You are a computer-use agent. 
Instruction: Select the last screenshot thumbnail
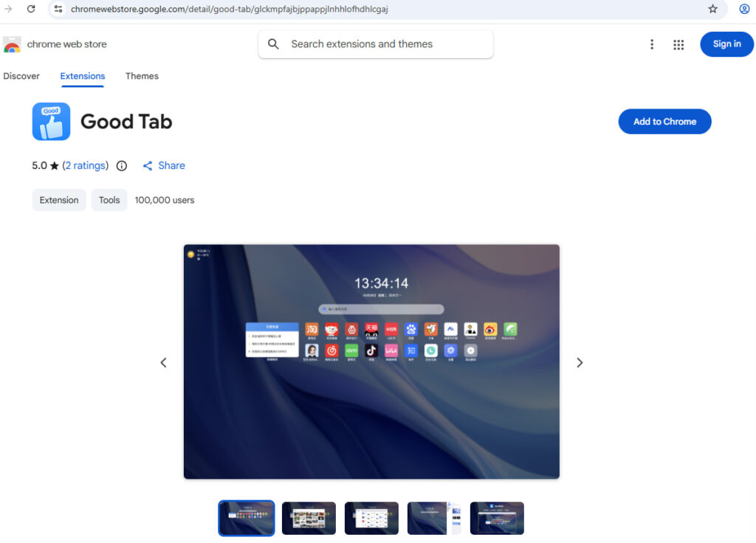497,518
